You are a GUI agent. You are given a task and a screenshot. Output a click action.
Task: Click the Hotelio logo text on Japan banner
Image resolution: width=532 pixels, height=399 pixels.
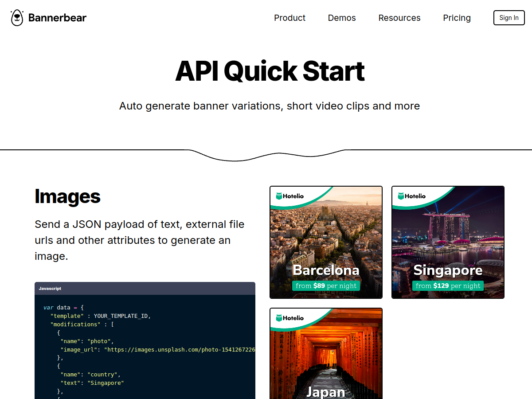pyautogui.click(x=293, y=318)
